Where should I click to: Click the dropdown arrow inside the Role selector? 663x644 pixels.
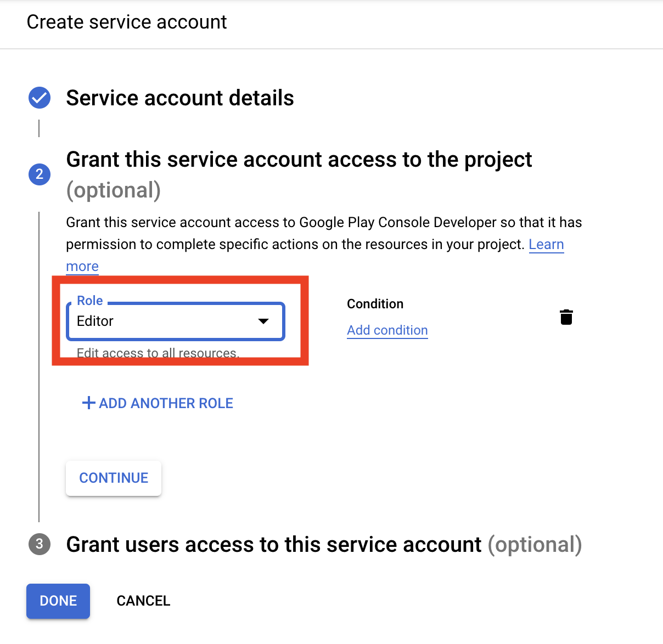(x=264, y=321)
